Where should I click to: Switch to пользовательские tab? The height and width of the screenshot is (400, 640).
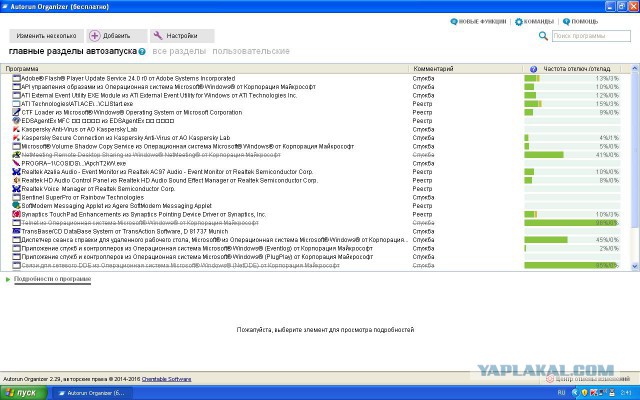coord(251,51)
